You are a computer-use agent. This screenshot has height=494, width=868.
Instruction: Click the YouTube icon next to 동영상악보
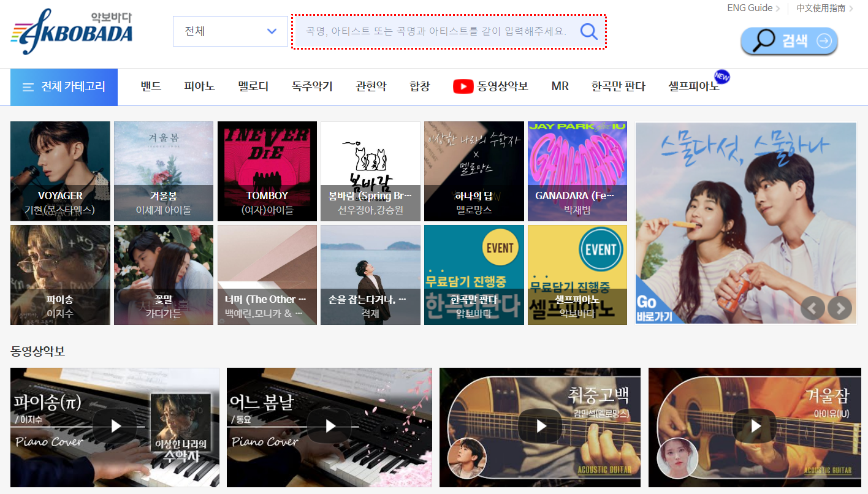coord(463,86)
